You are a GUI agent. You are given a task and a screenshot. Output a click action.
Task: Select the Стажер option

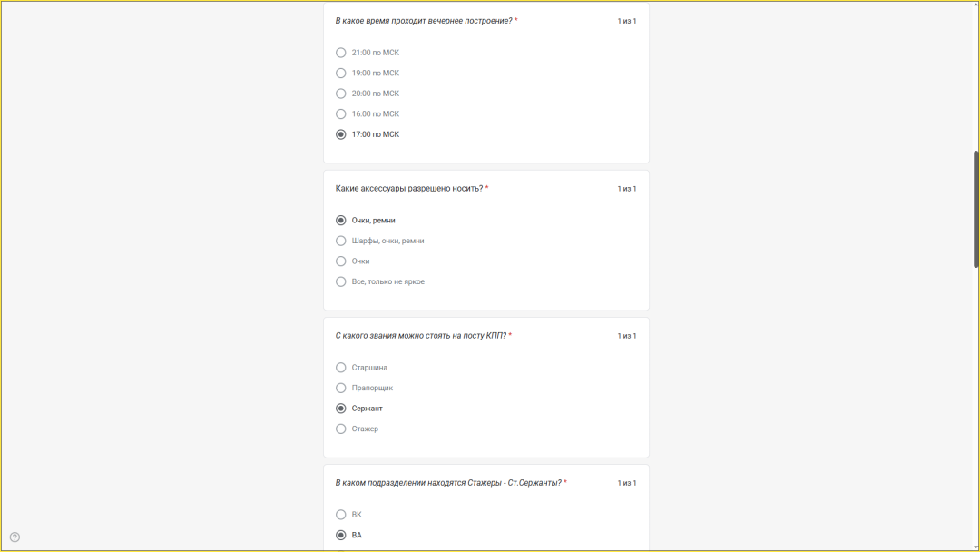pos(341,429)
